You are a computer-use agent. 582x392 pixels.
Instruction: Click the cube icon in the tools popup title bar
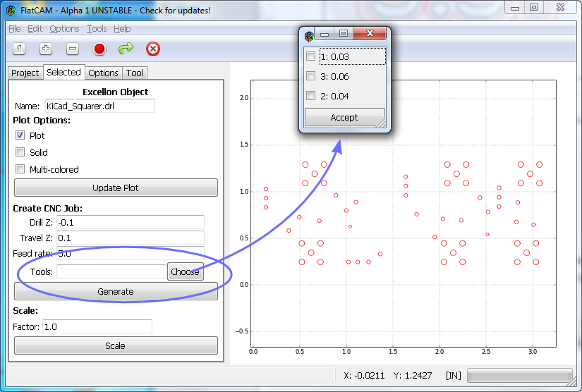[x=309, y=35]
